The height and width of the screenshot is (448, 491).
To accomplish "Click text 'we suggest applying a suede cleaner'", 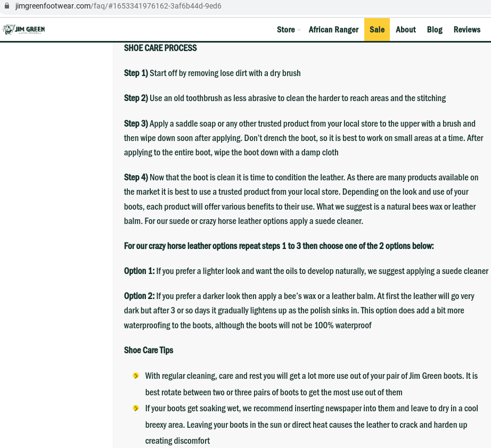I will pos(428,271).
